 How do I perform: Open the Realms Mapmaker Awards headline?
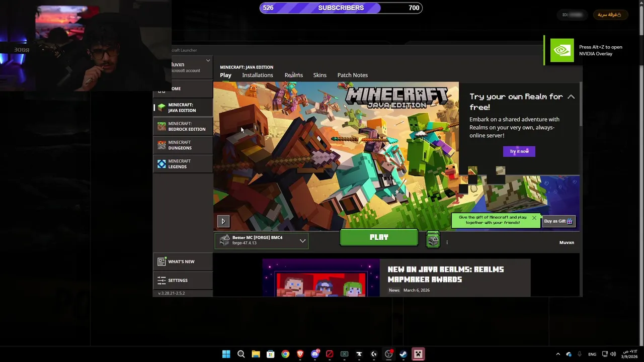tap(446, 275)
